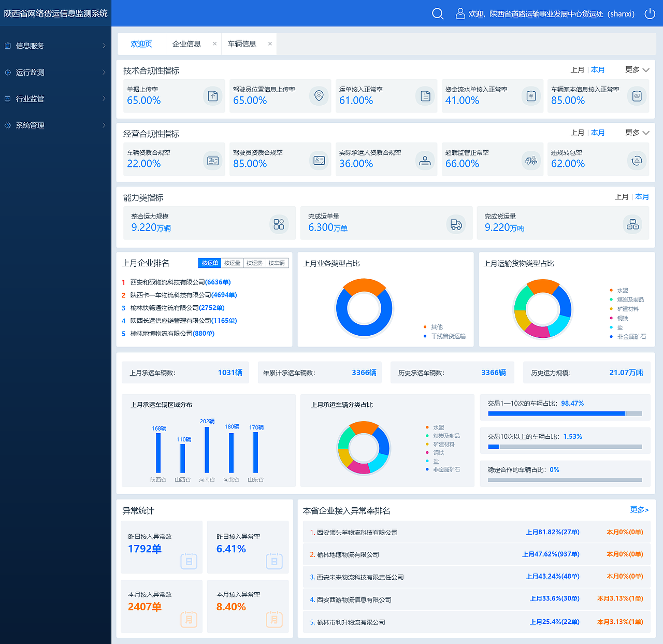Switch ranking to 按运单

tap(210, 263)
